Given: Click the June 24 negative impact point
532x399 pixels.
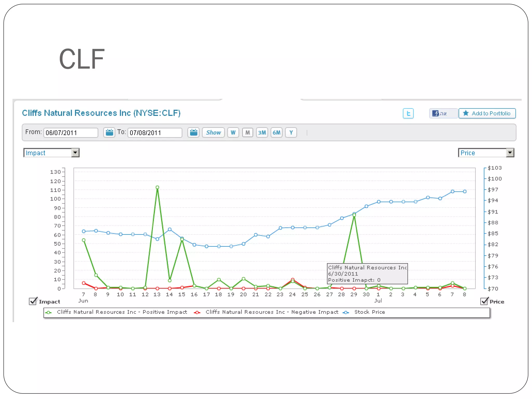Looking at the screenshot, I should (x=293, y=280).
